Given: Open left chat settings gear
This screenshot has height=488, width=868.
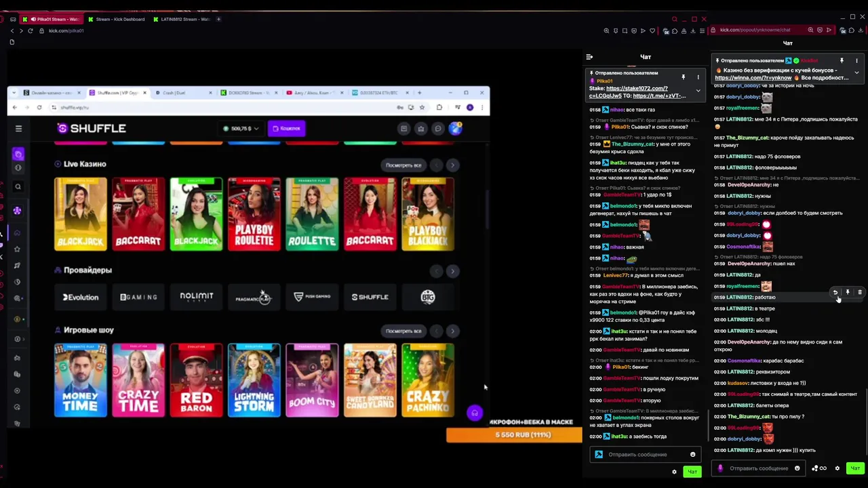Looking at the screenshot, I should click(674, 472).
